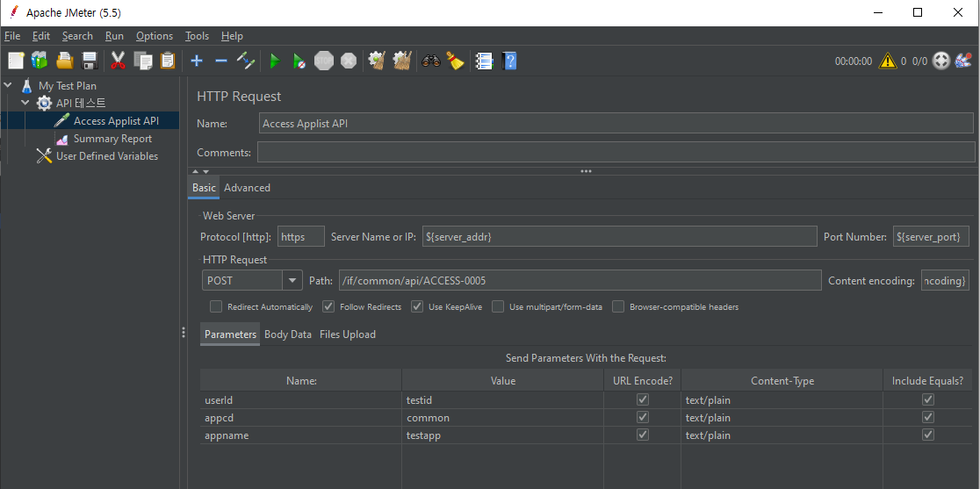Viewport: 980px width, 489px height.
Task: Open the Tools menu
Action: pos(197,36)
